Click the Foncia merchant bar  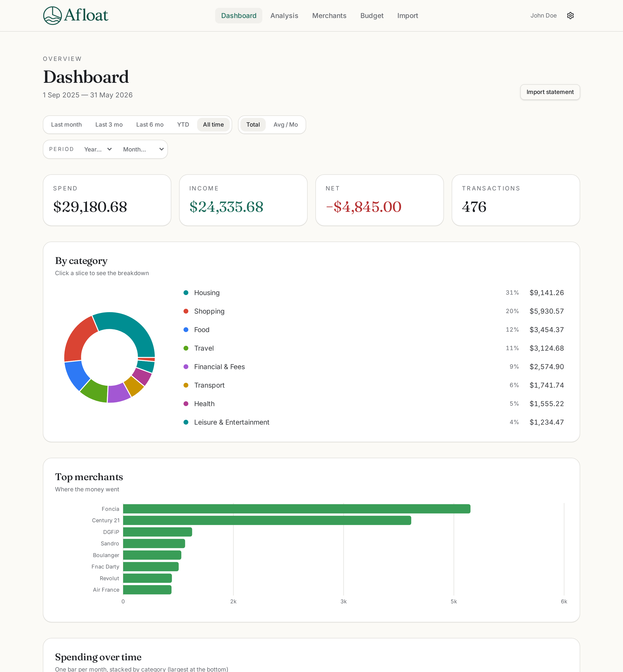[x=297, y=509]
